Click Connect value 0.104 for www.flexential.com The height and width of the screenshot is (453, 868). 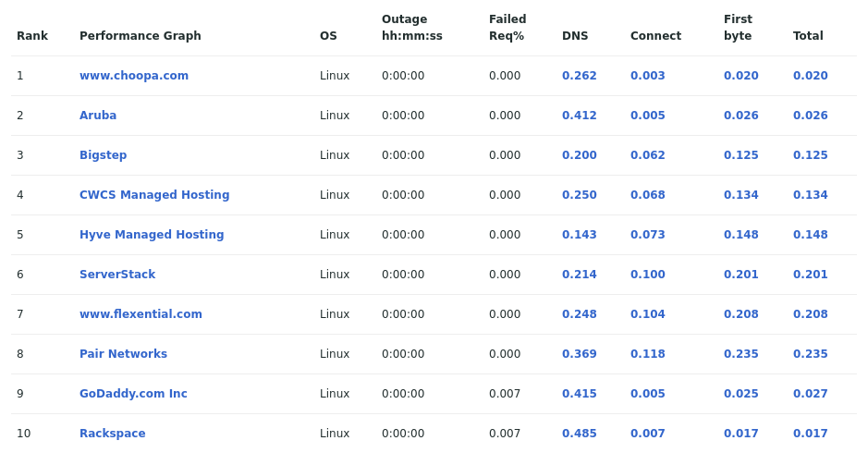[x=648, y=314]
